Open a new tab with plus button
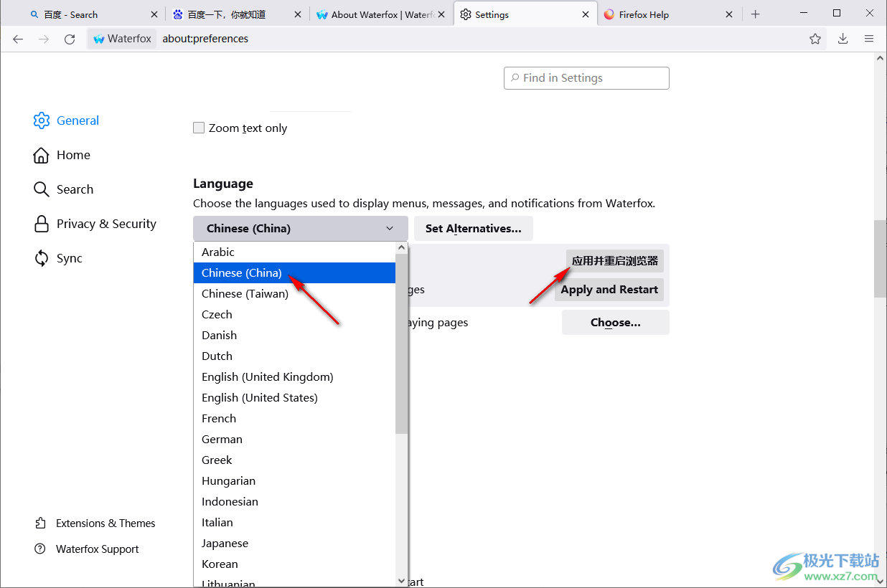The width and height of the screenshot is (887, 588). (x=755, y=14)
